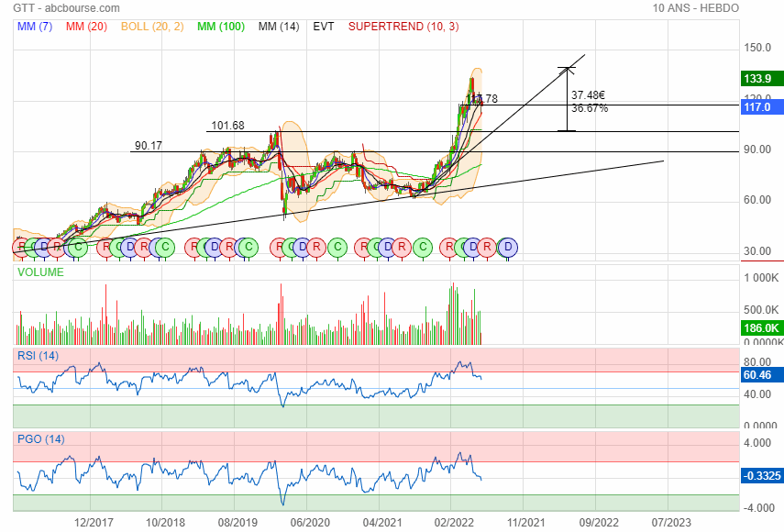Click the 500.0K volume axis value
The height and width of the screenshot is (532, 784).
[761, 310]
